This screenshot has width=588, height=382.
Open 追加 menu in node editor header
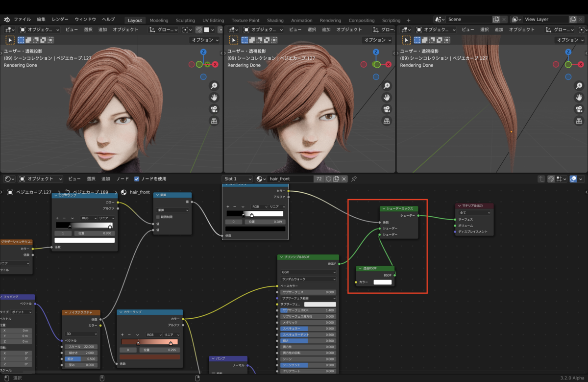[105, 179]
